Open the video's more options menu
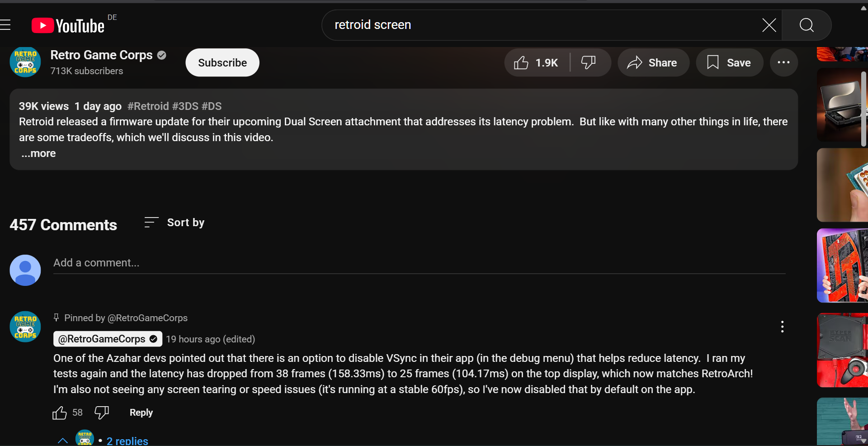 [x=783, y=62]
